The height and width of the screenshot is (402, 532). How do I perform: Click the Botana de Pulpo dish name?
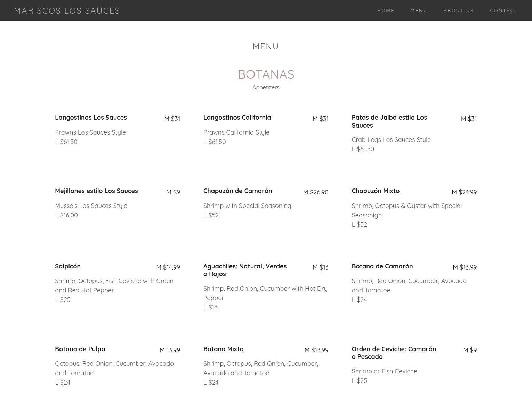tap(80, 349)
